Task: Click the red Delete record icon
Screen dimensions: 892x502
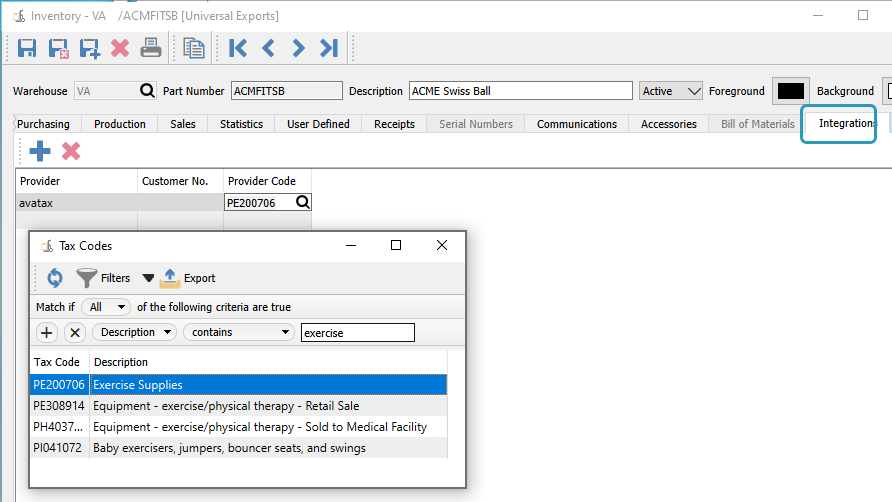Action: pos(120,48)
